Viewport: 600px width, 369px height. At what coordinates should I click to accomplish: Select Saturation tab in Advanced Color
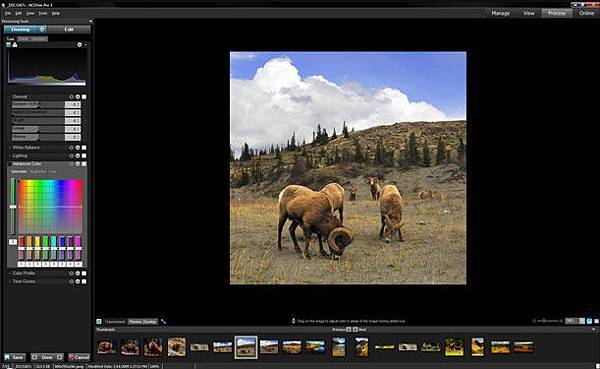(x=19, y=171)
